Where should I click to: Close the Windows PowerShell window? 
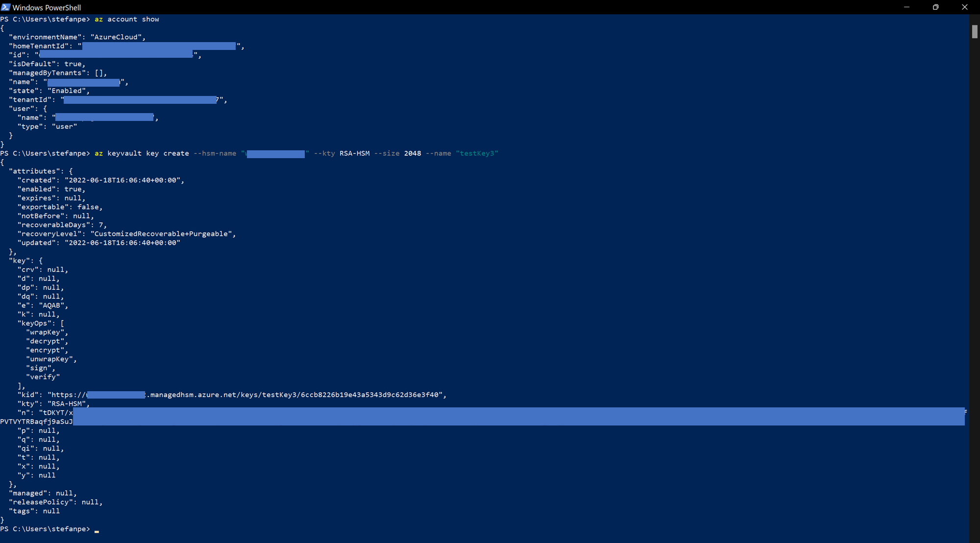(964, 7)
